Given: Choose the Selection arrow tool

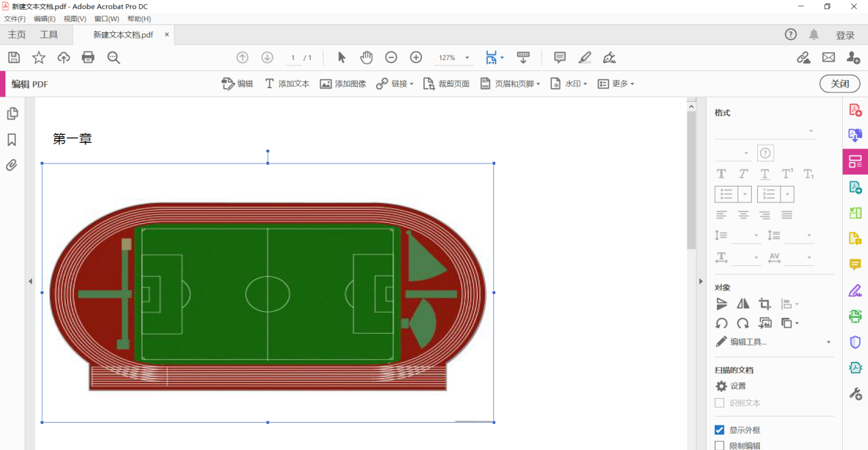Looking at the screenshot, I should [342, 57].
